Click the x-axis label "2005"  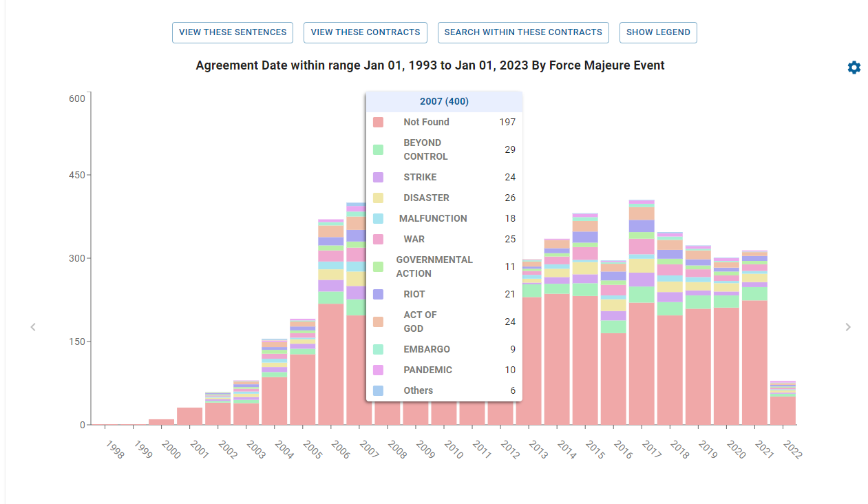tap(313, 450)
